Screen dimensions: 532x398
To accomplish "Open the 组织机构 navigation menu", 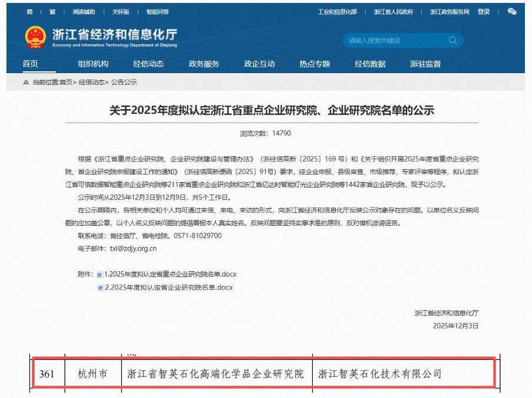I will tap(93, 64).
